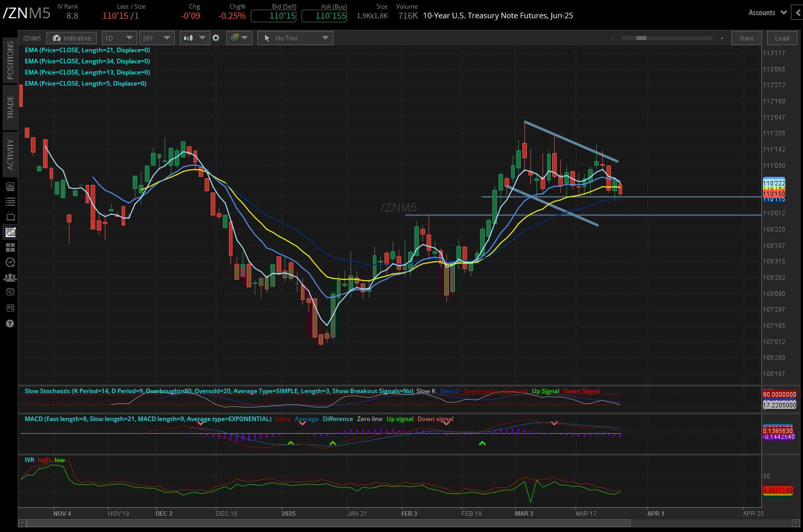
Task: Open the Indicators settings button
Action: coord(71,38)
